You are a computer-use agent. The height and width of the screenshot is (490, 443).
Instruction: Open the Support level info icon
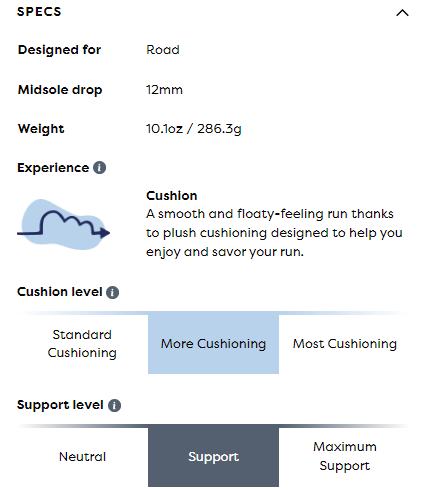point(114,405)
